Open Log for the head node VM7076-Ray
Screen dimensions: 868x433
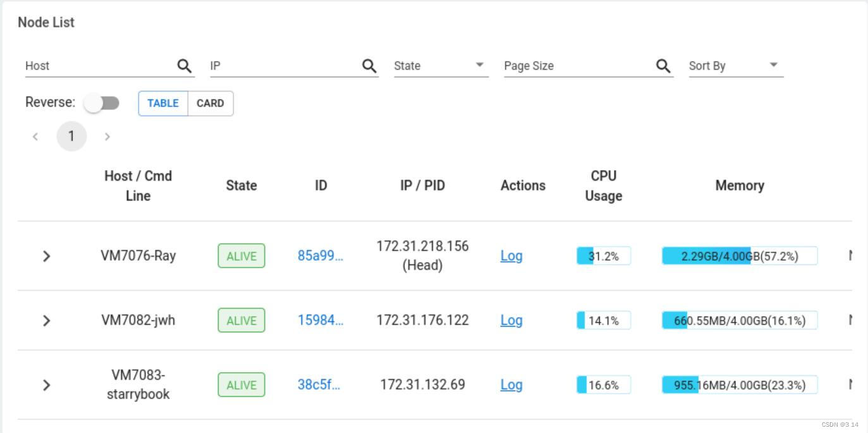pos(511,256)
